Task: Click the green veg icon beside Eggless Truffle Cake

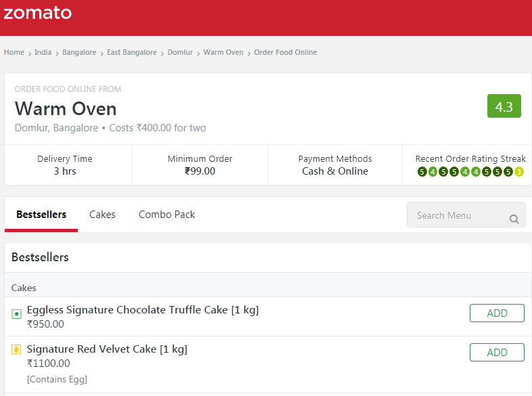Action: point(16,314)
